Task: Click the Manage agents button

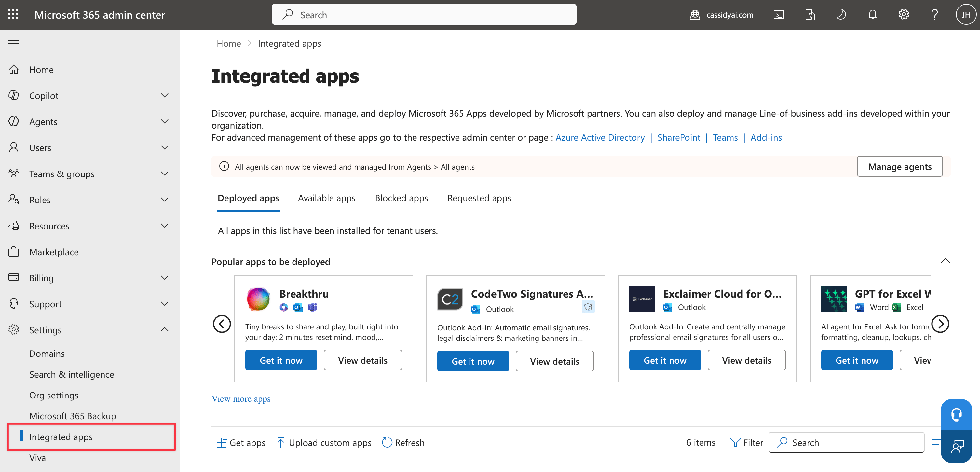Action: pyautogui.click(x=900, y=166)
